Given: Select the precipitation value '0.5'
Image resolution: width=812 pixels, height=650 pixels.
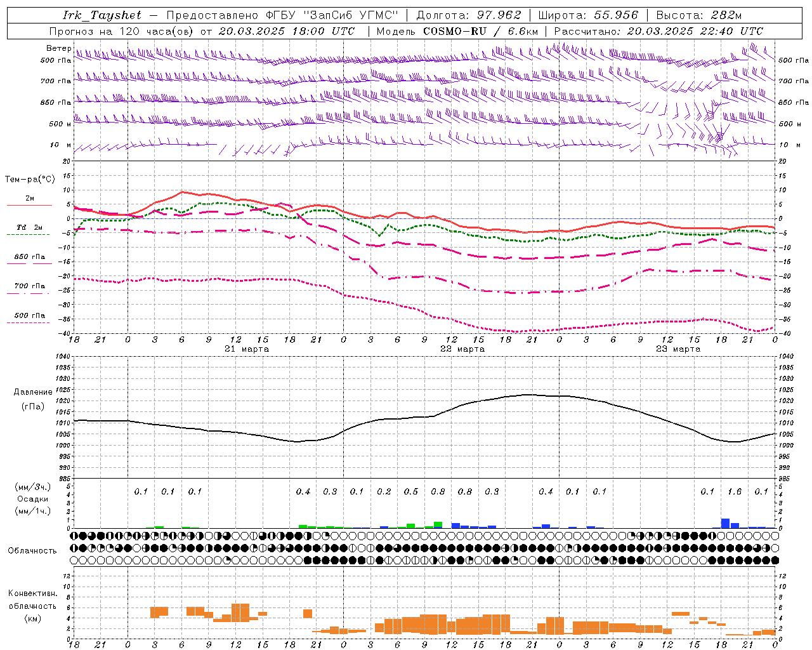Looking at the screenshot, I should [411, 492].
